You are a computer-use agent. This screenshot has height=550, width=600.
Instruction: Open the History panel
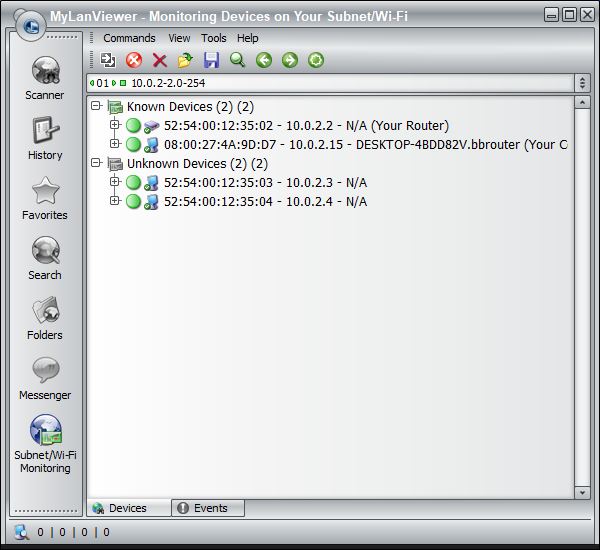[x=45, y=138]
